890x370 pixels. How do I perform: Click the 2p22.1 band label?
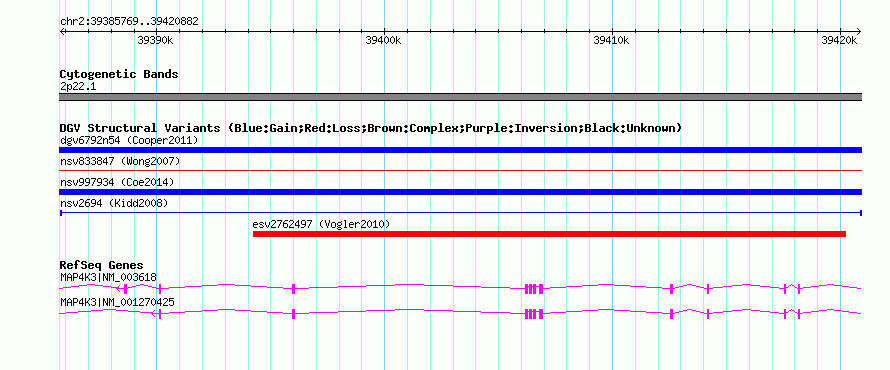78,86
